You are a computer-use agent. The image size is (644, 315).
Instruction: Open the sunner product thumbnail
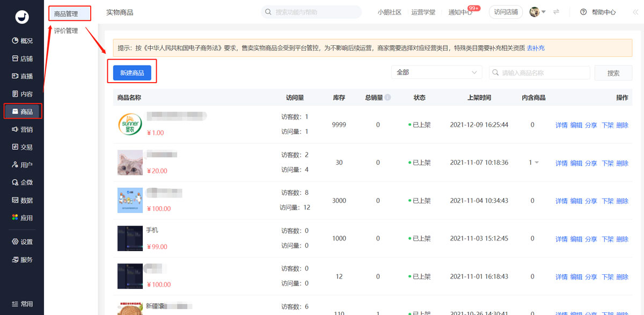point(130,124)
